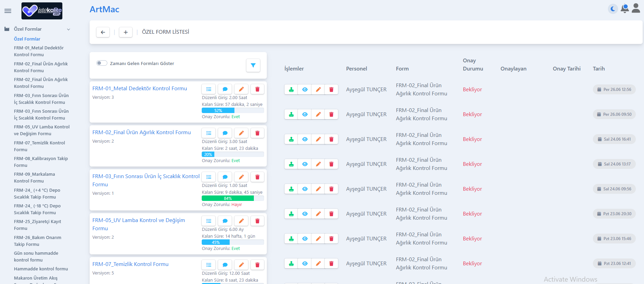Open FRM-02_Final Ürün Ağırlık card title

click(x=141, y=132)
